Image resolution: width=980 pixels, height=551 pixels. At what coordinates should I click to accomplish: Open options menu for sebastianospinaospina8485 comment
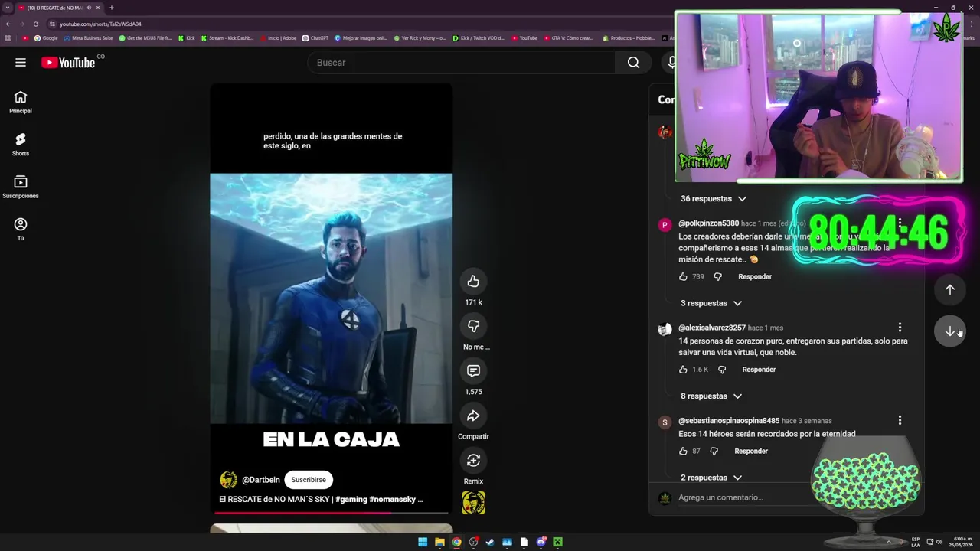pos(900,420)
